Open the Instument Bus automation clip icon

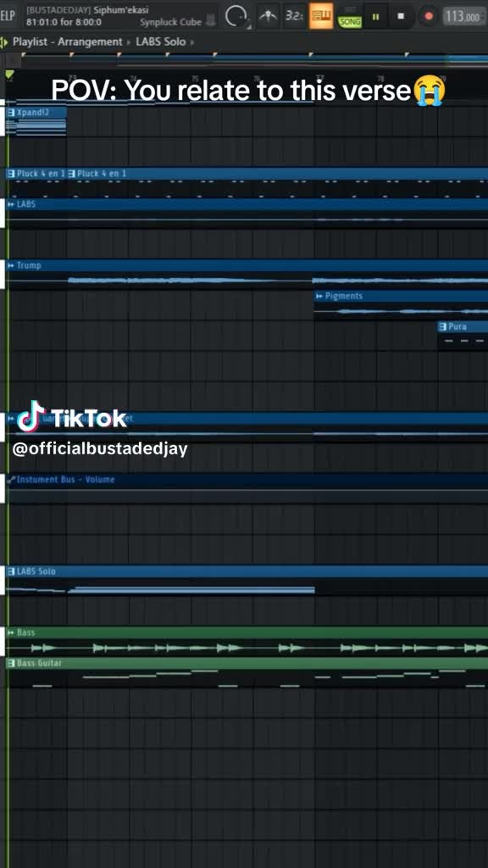click(10, 480)
